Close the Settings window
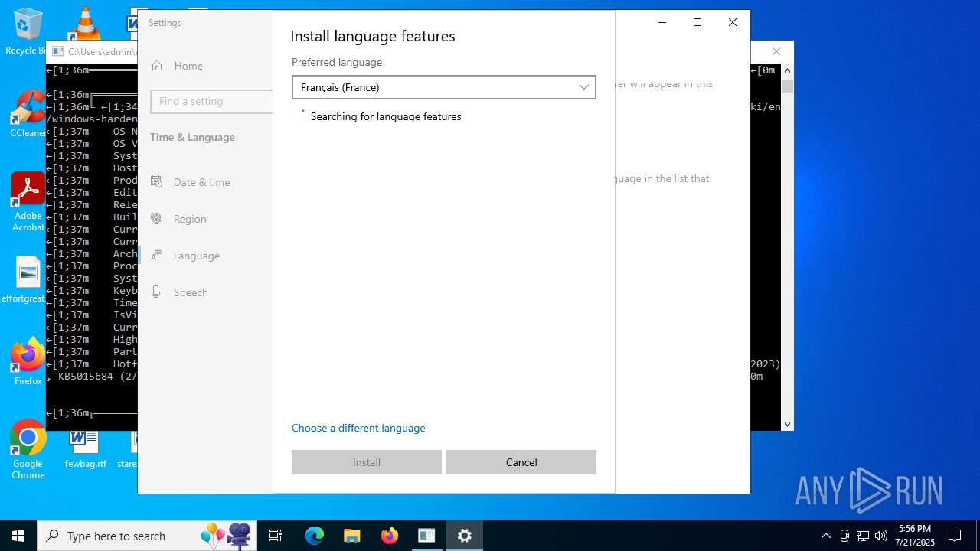The height and width of the screenshot is (551, 980). point(733,22)
